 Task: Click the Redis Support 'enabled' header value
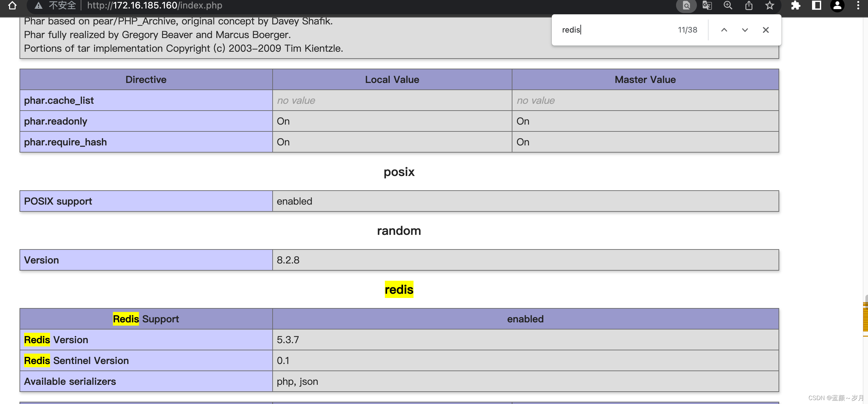(525, 319)
